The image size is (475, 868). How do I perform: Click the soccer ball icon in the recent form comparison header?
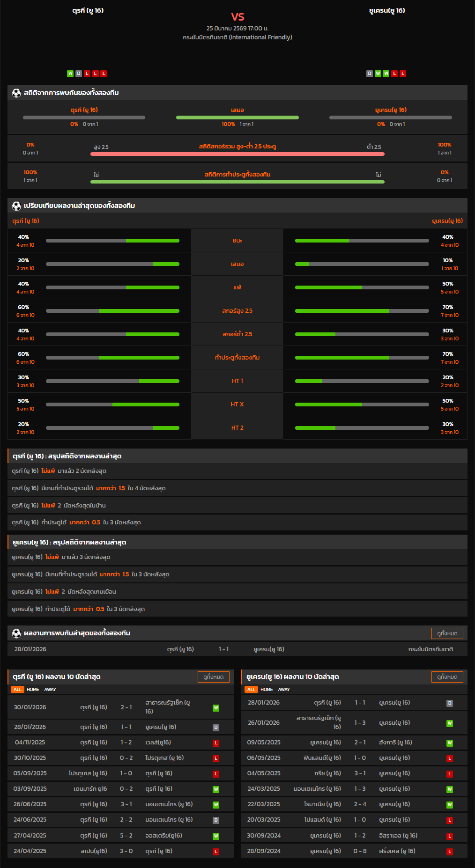(16, 206)
